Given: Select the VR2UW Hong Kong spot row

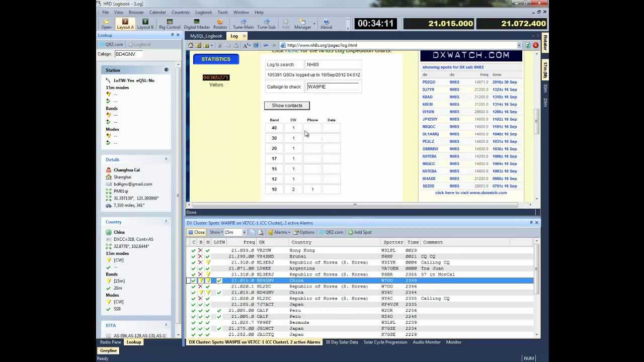Looking at the screenshot, I should pos(360,250).
